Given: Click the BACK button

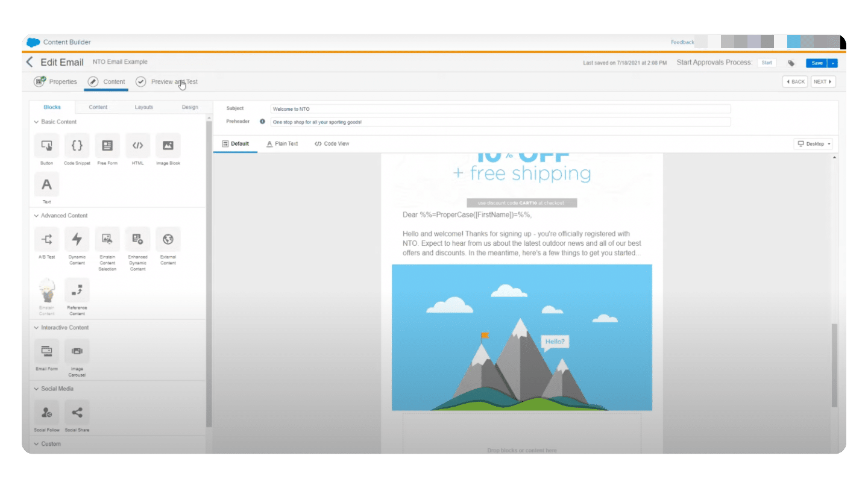Looking at the screenshot, I should pos(795,82).
